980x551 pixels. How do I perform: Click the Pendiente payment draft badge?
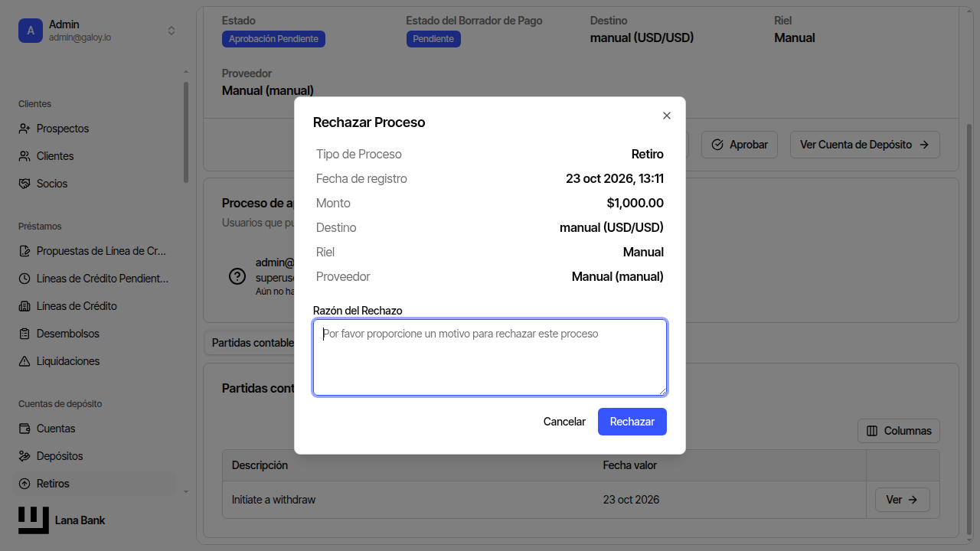pyautogui.click(x=433, y=39)
